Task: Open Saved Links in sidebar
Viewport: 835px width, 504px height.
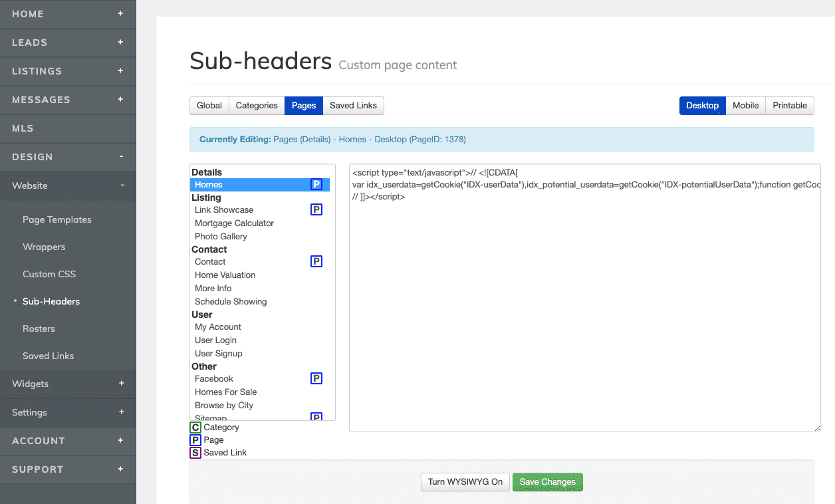Action: [x=49, y=356]
